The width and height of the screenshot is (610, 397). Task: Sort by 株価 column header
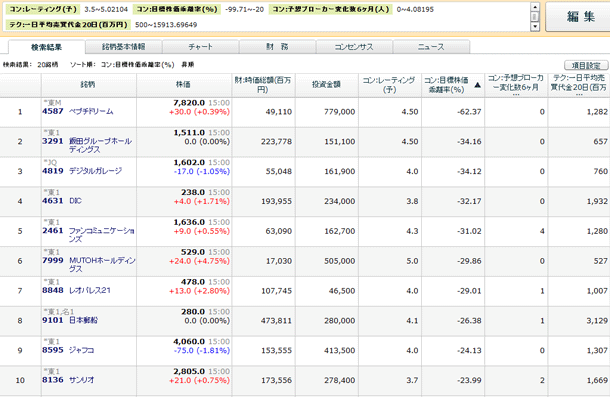pyautogui.click(x=184, y=85)
